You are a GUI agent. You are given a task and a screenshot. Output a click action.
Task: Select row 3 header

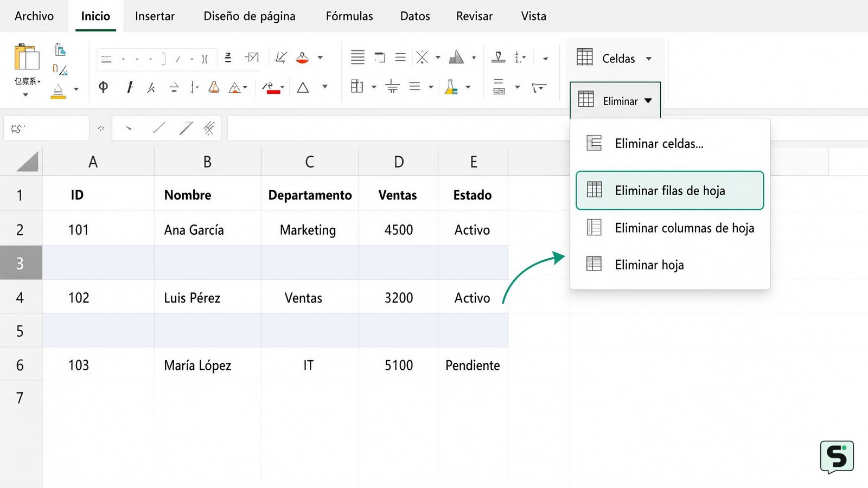pyautogui.click(x=21, y=263)
